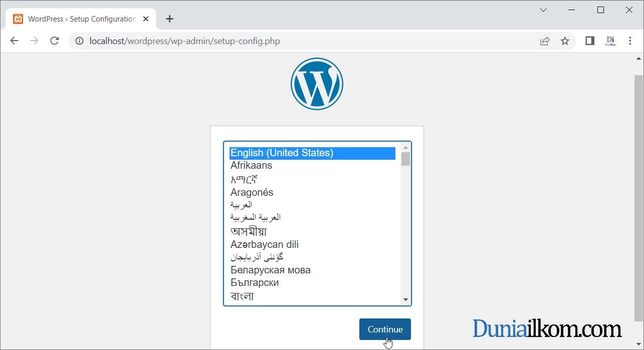Close the WordPress Setup Configuration tab
This screenshot has height=350, width=644.
146,19
